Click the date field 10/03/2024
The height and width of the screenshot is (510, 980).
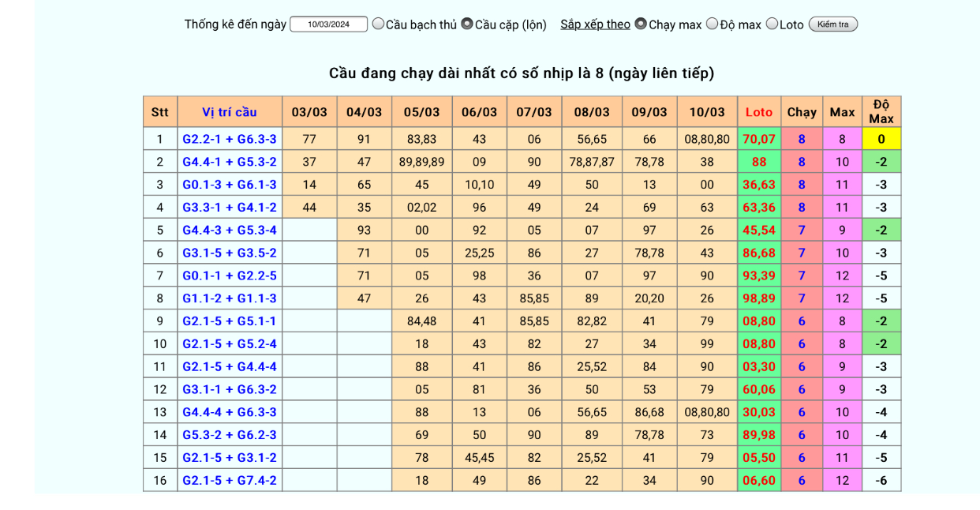coord(328,24)
